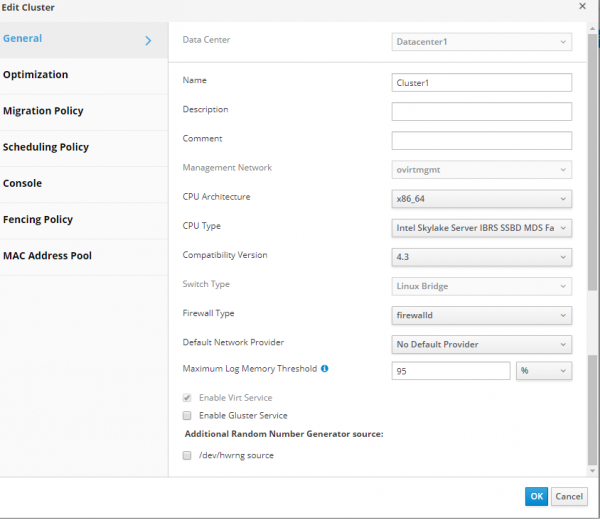600x520 pixels.
Task: Switch to the Optimization tab
Action: click(36, 75)
